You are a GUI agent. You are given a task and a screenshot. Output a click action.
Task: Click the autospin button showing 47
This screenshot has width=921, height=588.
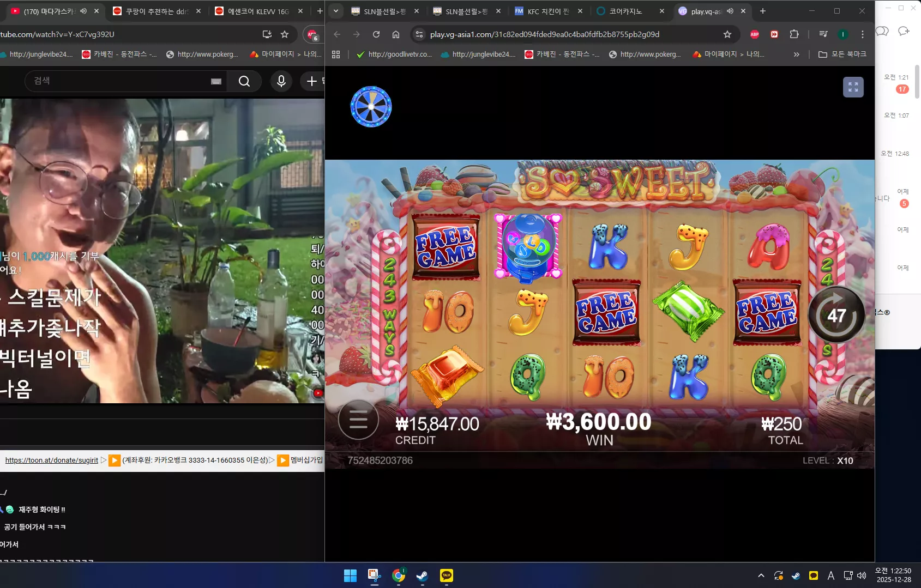pyautogui.click(x=836, y=314)
